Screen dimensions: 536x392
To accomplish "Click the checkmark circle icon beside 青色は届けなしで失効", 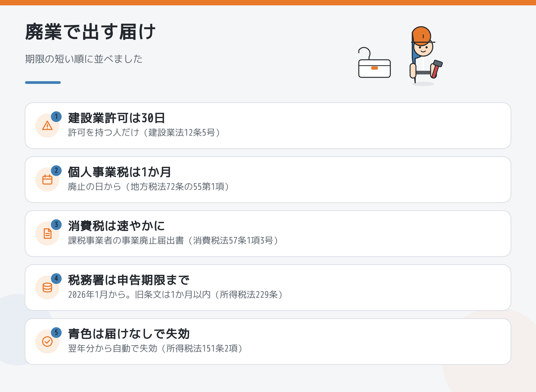I will tap(47, 341).
